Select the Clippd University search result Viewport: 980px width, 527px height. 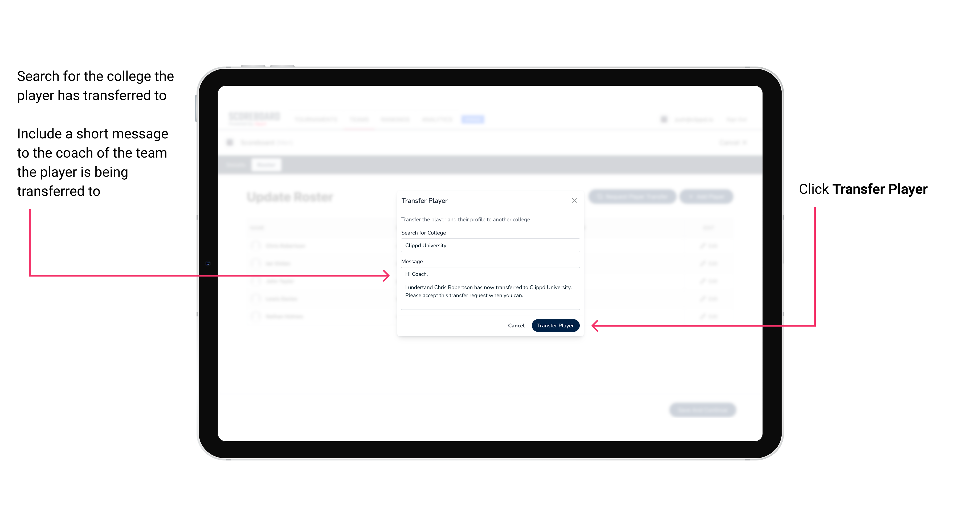point(489,245)
